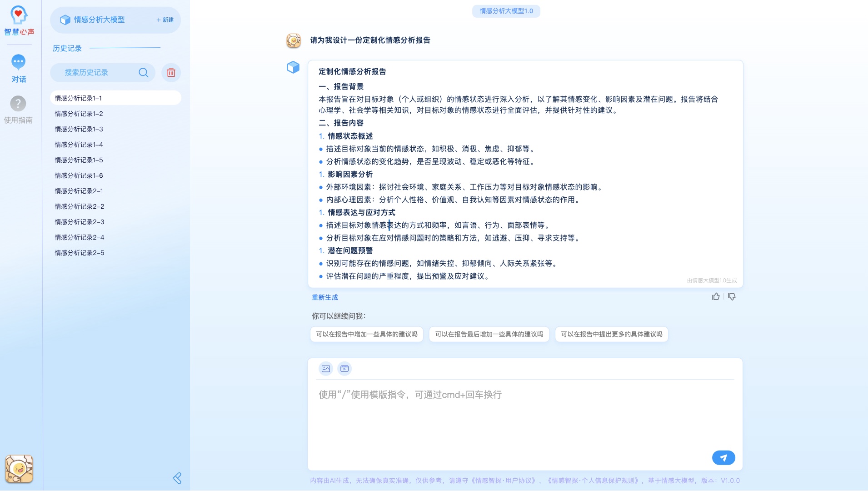
Task: Click the assistant cube avatar icon
Action: 293,67
